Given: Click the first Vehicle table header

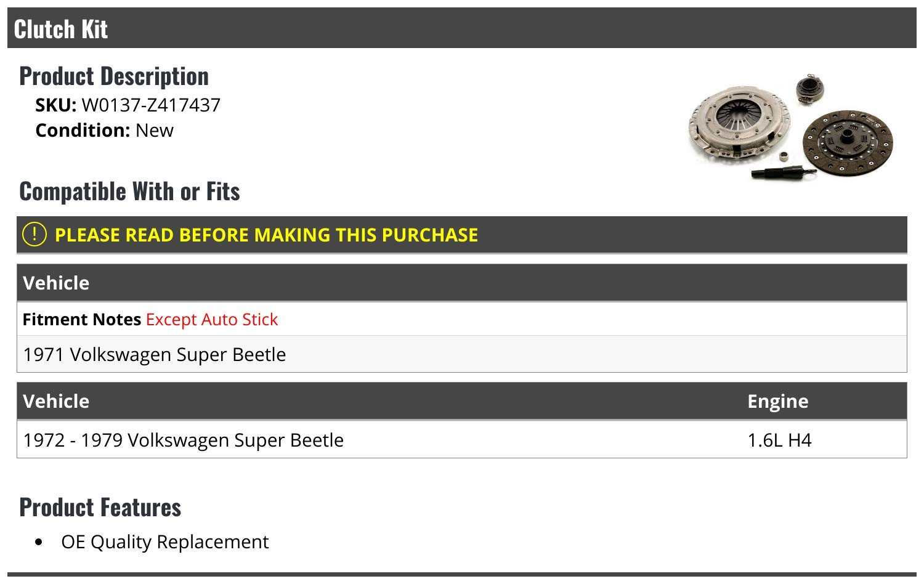Looking at the screenshot, I should [x=56, y=283].
